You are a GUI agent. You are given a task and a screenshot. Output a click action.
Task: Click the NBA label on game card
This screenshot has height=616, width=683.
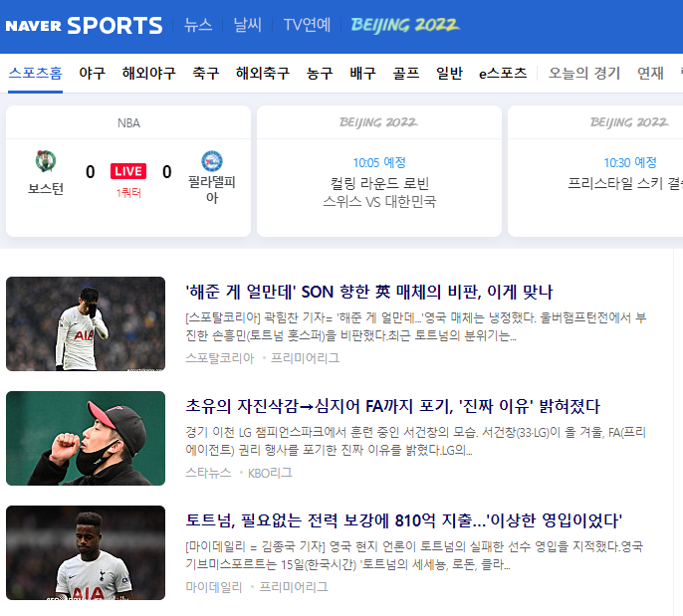coord(128,123)
